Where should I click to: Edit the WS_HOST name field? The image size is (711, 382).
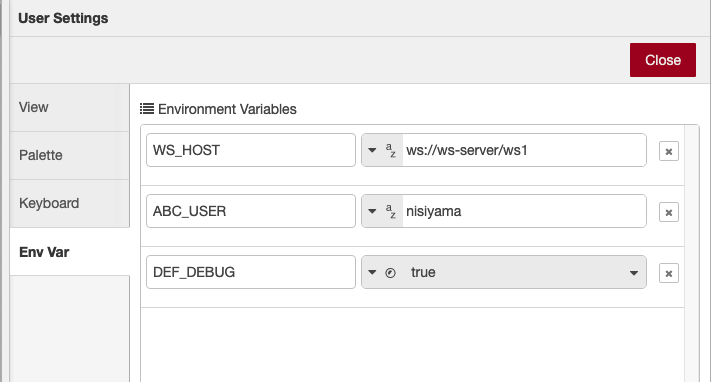tap(251, 150)
